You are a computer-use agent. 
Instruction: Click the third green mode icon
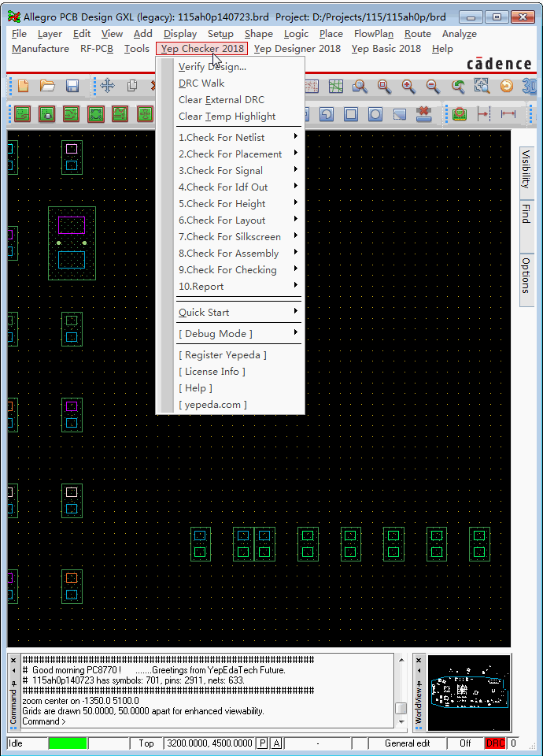click(x=72, y=114)
